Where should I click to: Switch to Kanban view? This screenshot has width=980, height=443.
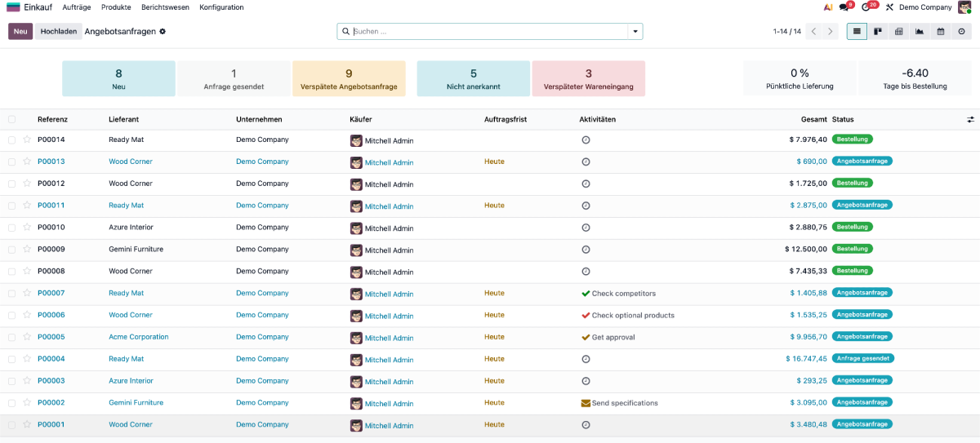tap(878, 31)
